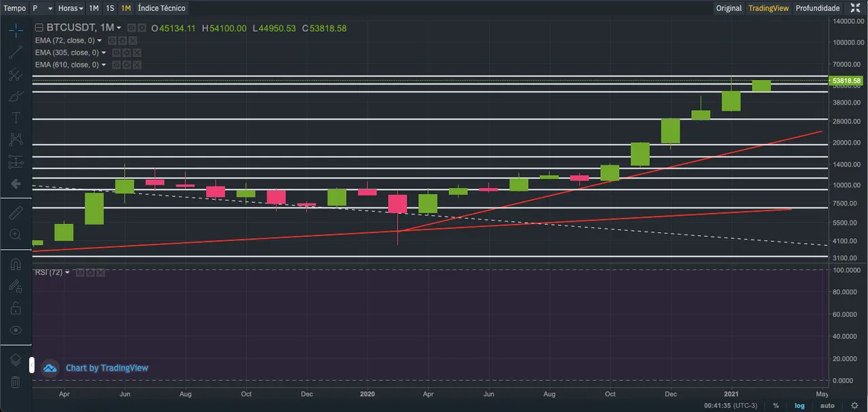Remove the RSI (72) indicator
868x412 pixels.
[x=101, y=272]
